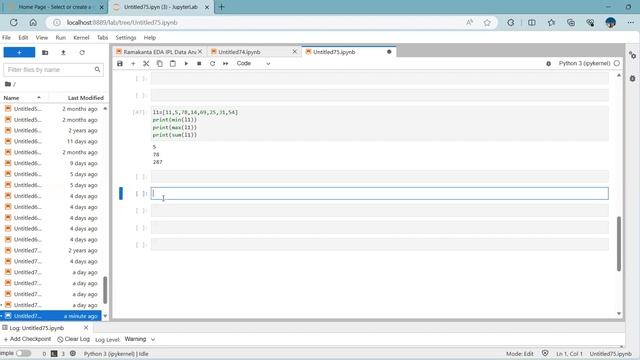Cut the selected cell with the scissors icon

tap(146, 64)
